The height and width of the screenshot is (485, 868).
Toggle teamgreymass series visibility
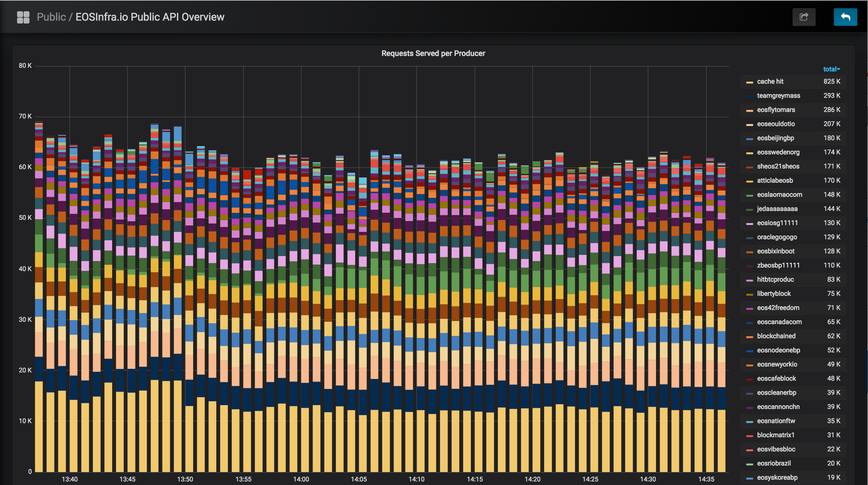click(778, 95)
